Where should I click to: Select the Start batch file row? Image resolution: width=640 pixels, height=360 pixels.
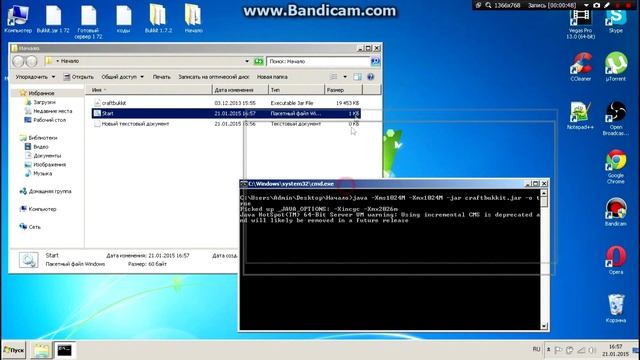(226, 113)
